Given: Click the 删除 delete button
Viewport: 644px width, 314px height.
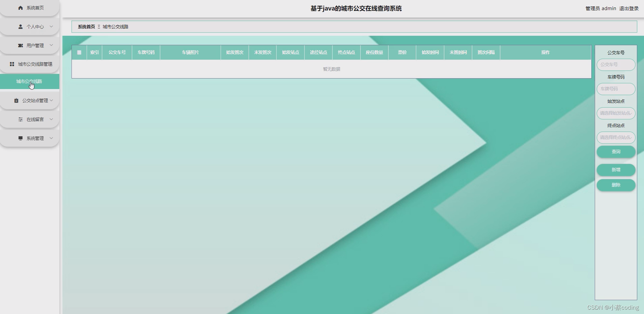Looking at the screenshot, I should coord(616,185).
